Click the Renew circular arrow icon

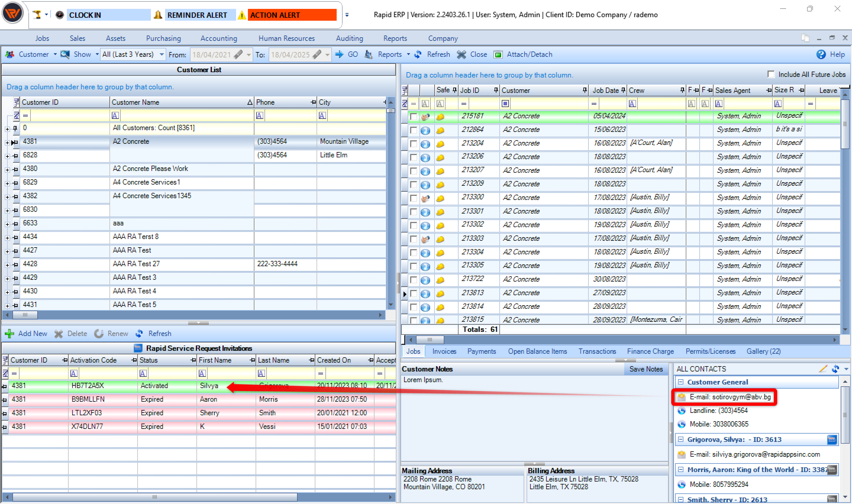(x=99, y=334)
